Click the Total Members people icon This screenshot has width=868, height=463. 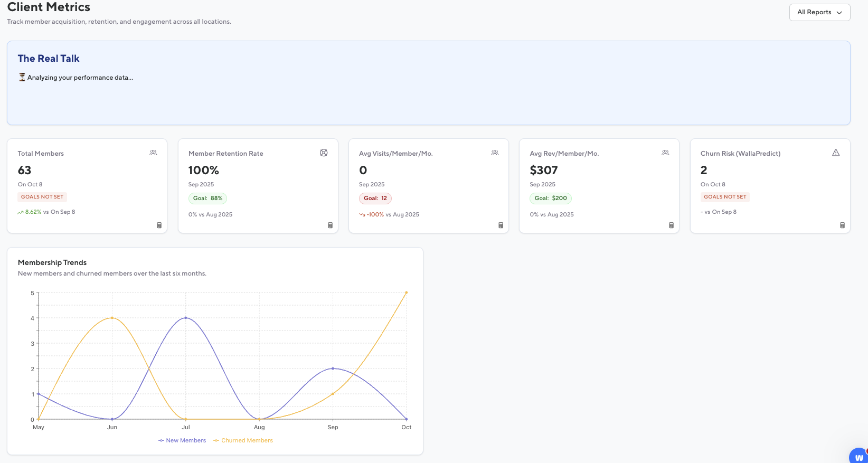point(153,153)
